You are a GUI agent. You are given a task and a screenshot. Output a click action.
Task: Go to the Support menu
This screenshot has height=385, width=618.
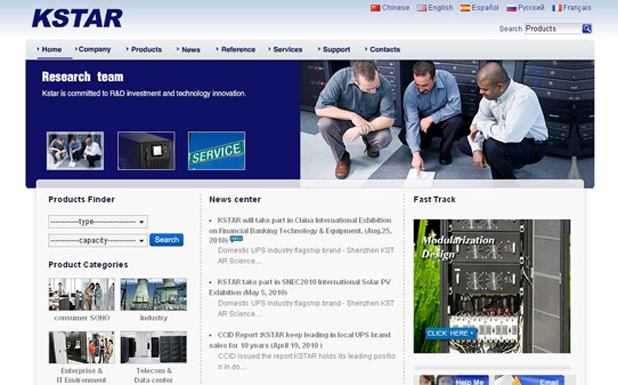(x=336, y=50)
